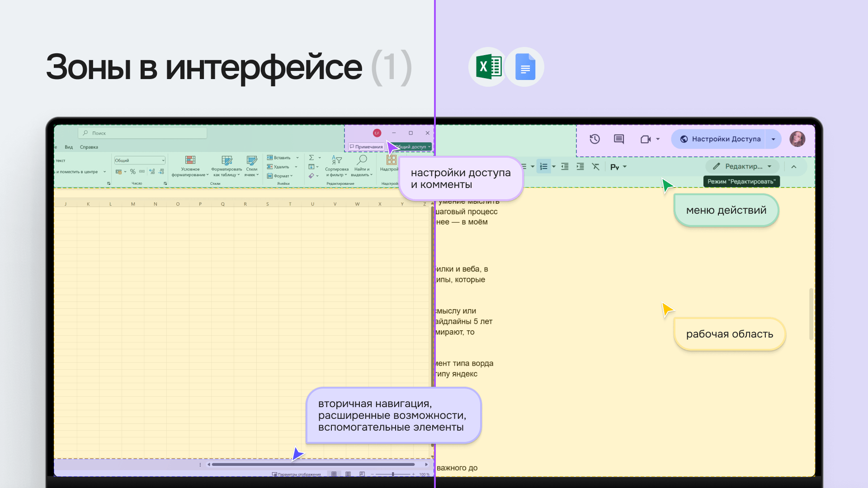Click the decrease indent icon

pyautogui.click(x=565, y=167)
